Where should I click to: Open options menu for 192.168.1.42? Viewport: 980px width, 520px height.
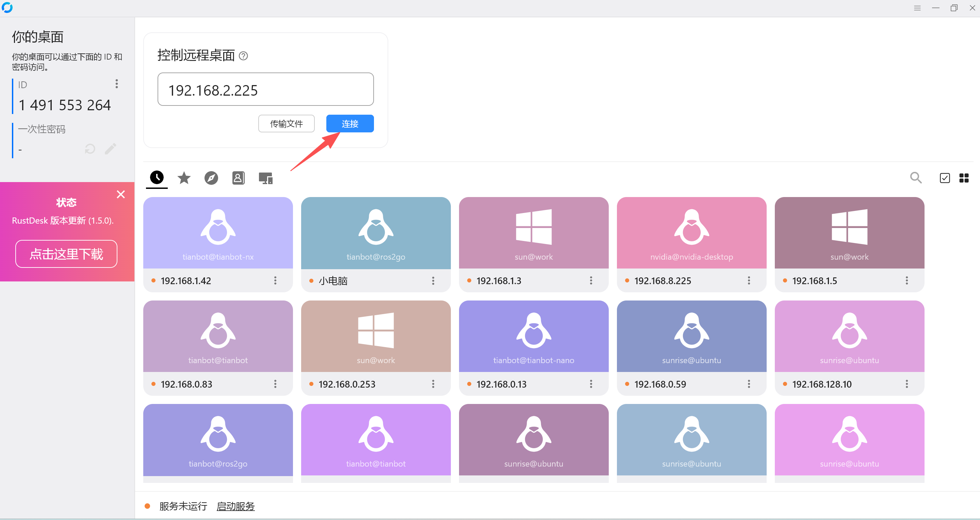275,280
